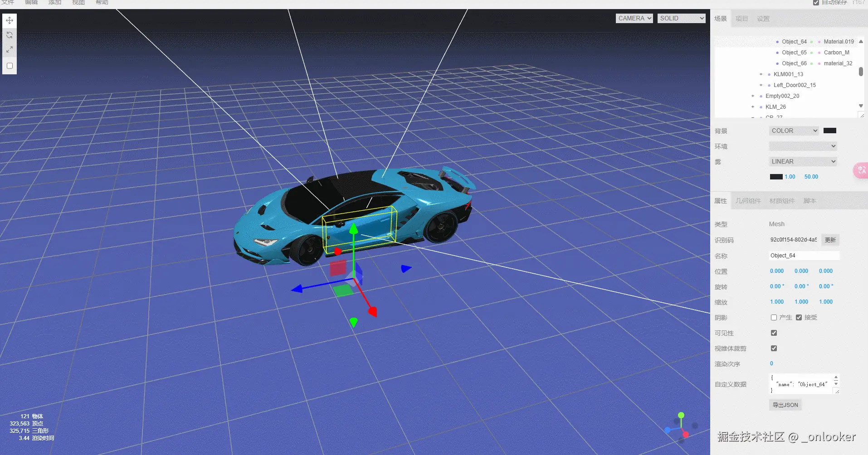Screen dimensions: 868x455
Task: Click the 名称 name field containing Object_64
Action: click(804, 256)
